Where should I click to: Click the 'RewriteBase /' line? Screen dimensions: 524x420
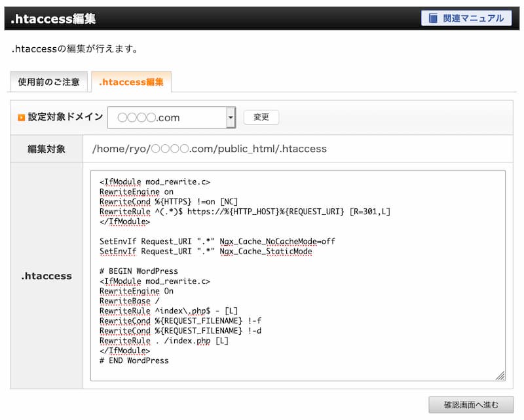(x=130, y=301)
